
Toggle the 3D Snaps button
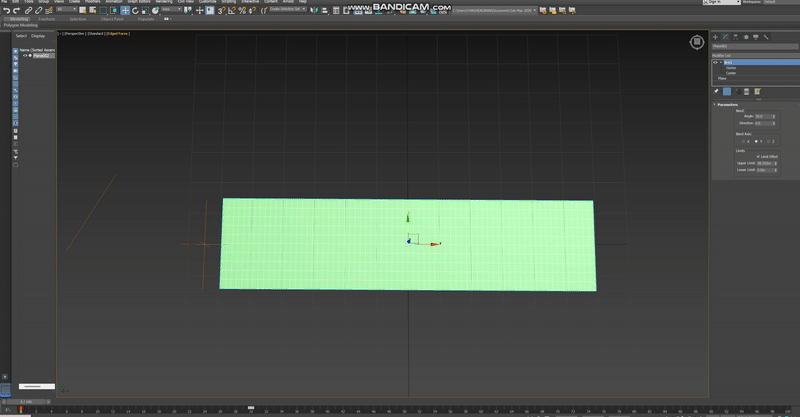click(x=221, y=10)
